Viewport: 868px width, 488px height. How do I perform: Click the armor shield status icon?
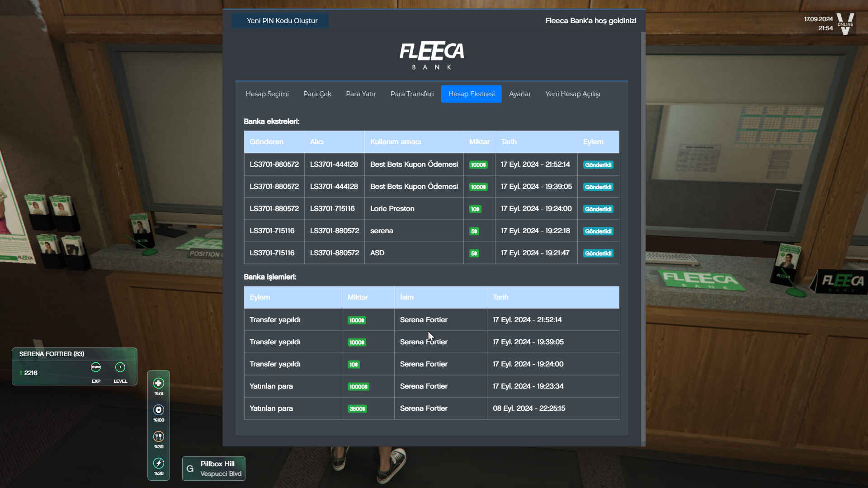[159, 410]
